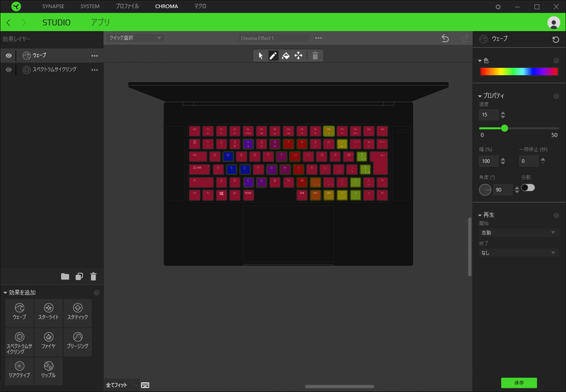Open the Chroma Effect 1 more options
Screen dimensions: 566x392
pyautogui.click(x=318, y=38)
